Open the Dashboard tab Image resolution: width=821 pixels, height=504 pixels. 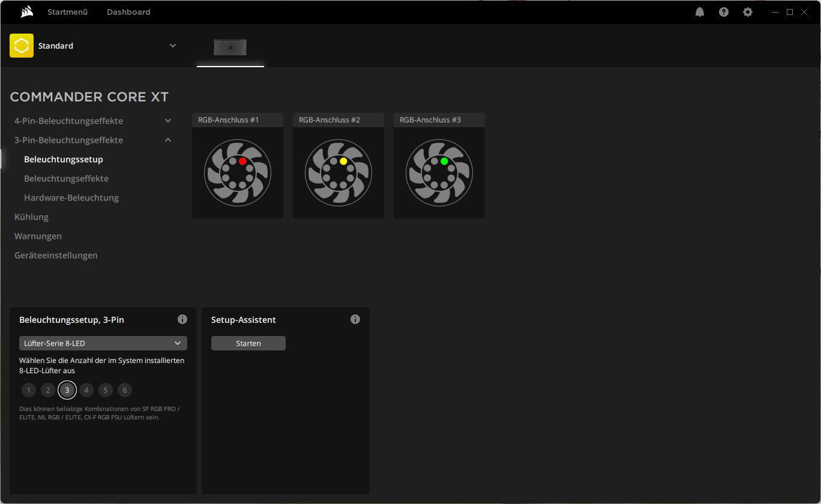[128, 12]
